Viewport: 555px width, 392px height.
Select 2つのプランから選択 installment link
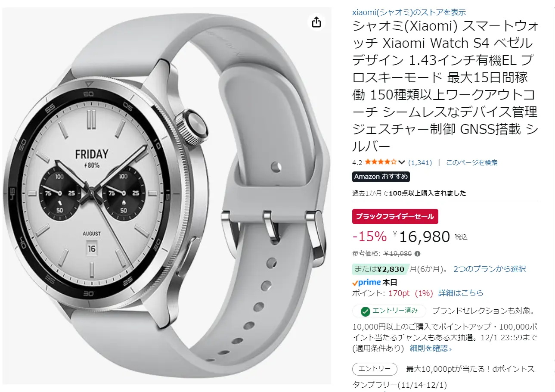(490, 269)
